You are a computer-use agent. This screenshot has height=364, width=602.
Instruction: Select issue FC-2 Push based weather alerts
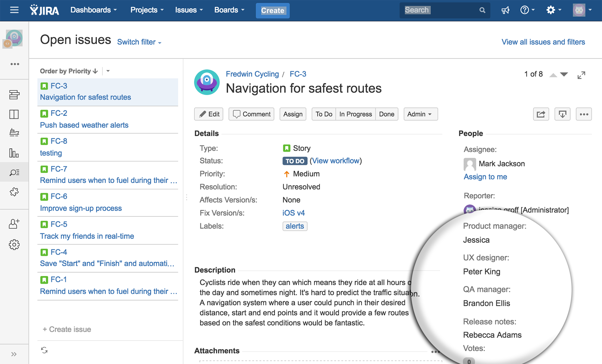click(x=108, y=119)
